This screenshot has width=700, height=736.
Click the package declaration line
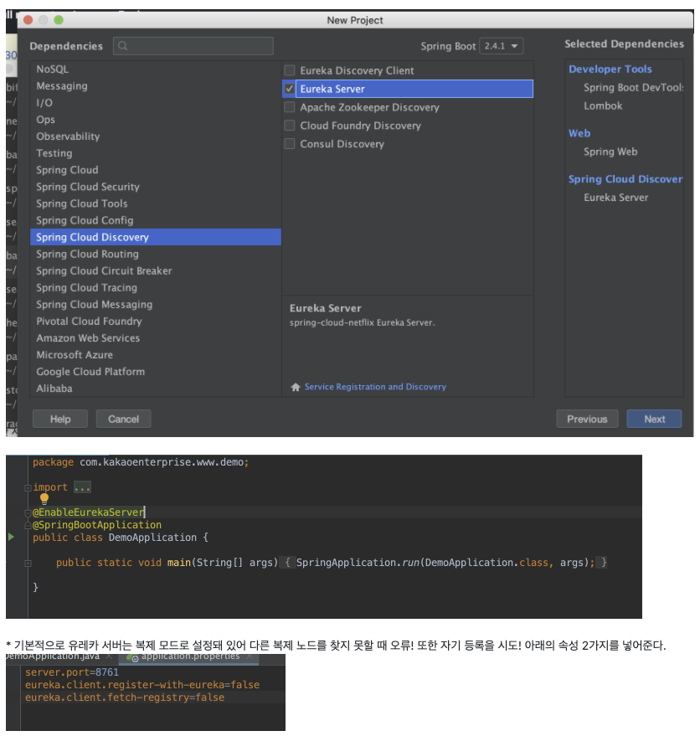[141, 462]
